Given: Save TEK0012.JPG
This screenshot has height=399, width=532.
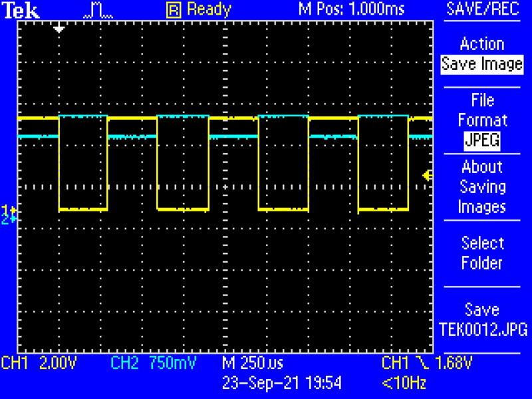Looking at the screenshot, I should tap(483, 320).
